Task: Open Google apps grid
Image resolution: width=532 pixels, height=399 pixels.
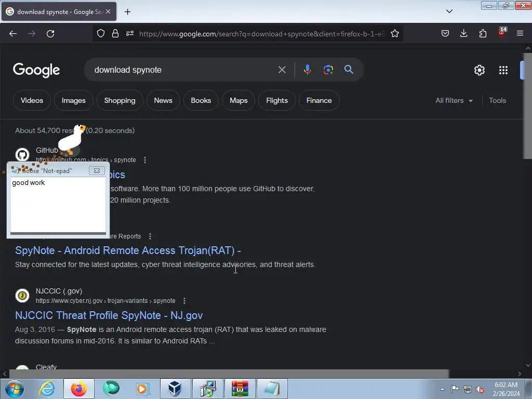Action: pos(503,70)
